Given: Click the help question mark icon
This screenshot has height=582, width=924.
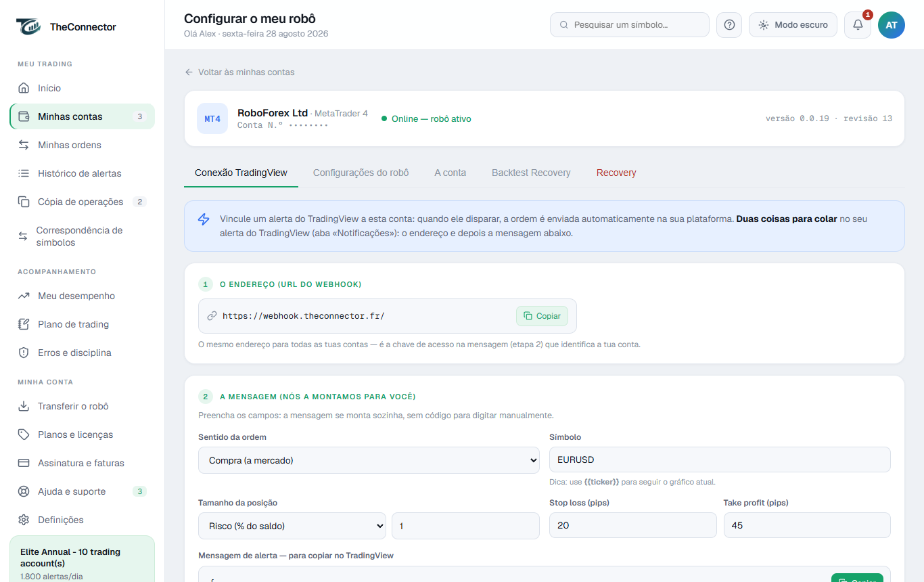Looking at the screenshot, I should (x=729, y=25).
